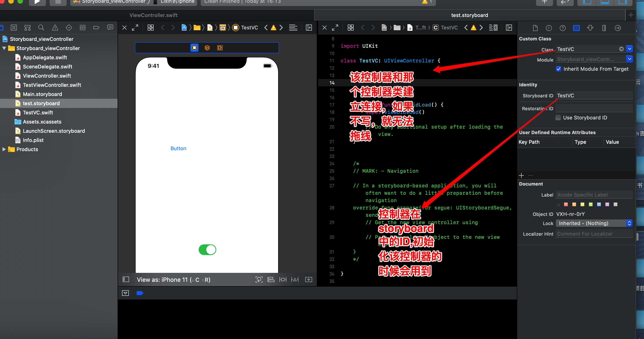Image resolution: width=644 pixels, height=339 pixels.
Task: Click the Update Frames icon
Action: point(259,280)
